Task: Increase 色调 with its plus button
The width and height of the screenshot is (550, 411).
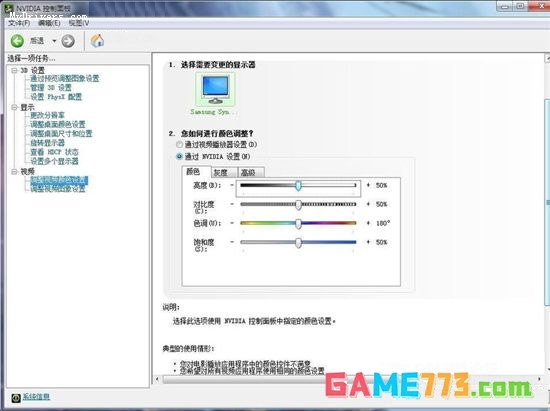Action: coord(368,223)
